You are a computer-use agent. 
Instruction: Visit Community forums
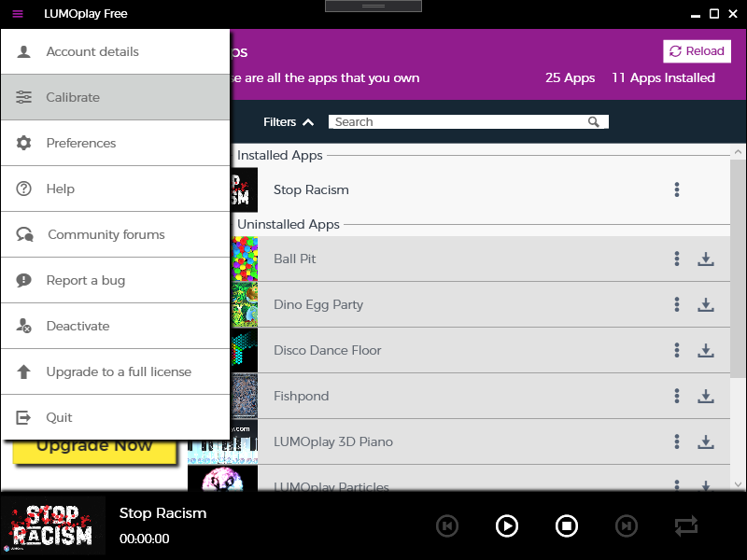point(115,234)
